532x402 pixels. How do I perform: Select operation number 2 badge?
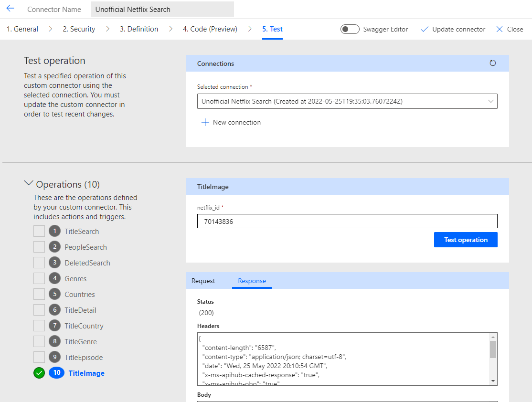coord(54,247)
